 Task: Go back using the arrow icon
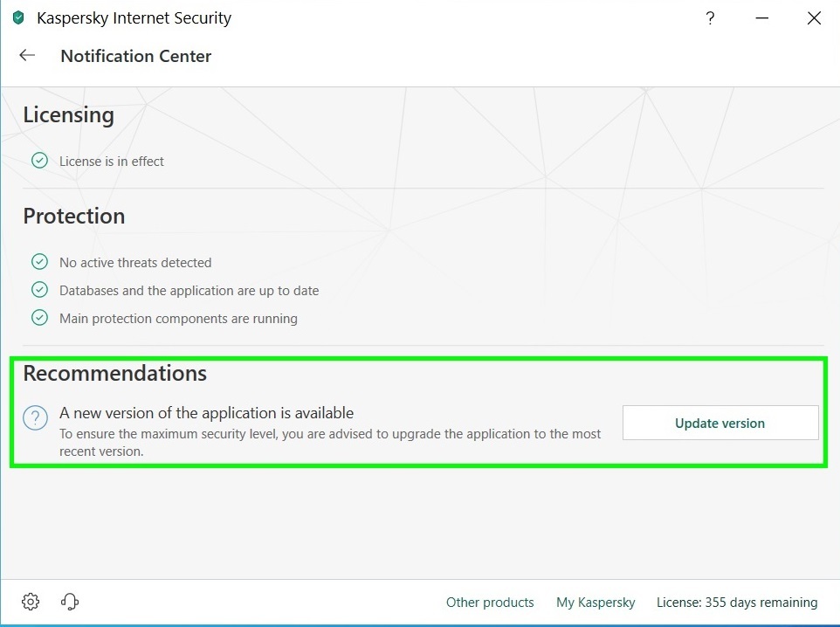27,55
